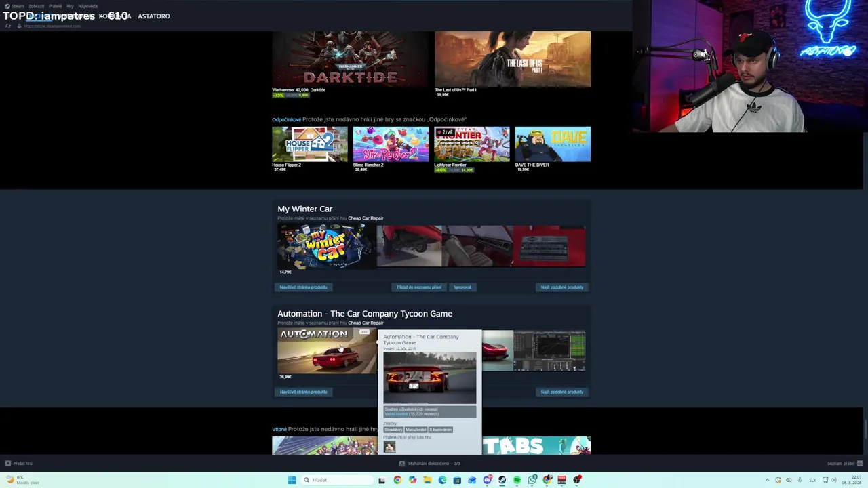The image size is (868, 488).
Task: Open Steam from the taskbar
Action: click(x=502, y=480)
